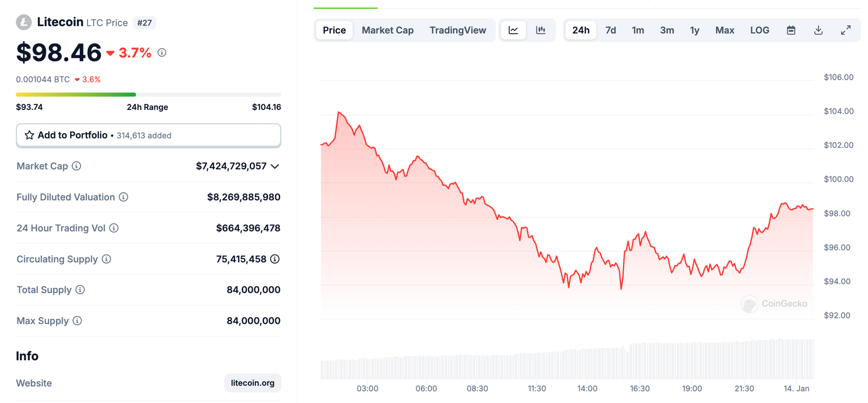Open the TradingView chart tab

pyautogui.click(x=458, y=30)
